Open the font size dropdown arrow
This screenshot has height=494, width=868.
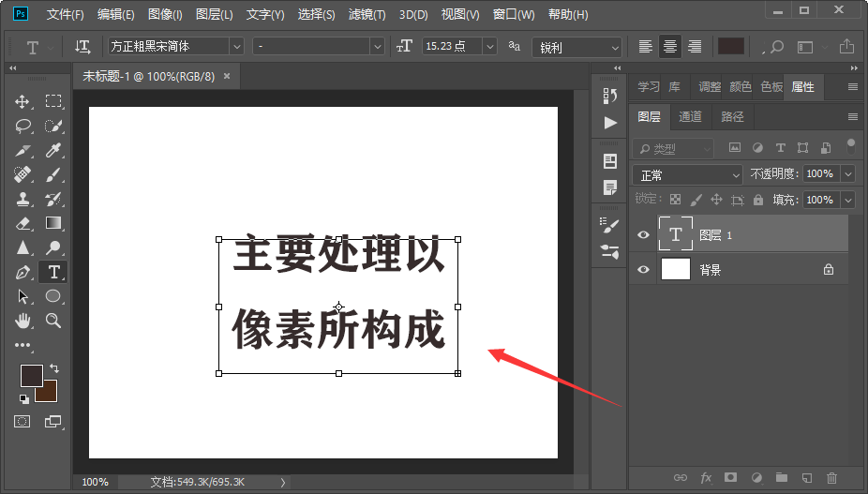[489, 47]
